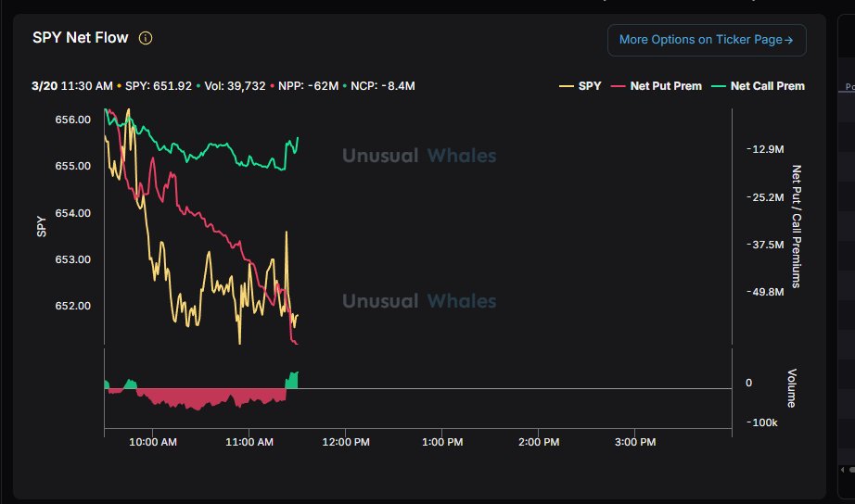Click the -100k volume axis label
This screenshot has height=504, width=855.
(761, 422)
